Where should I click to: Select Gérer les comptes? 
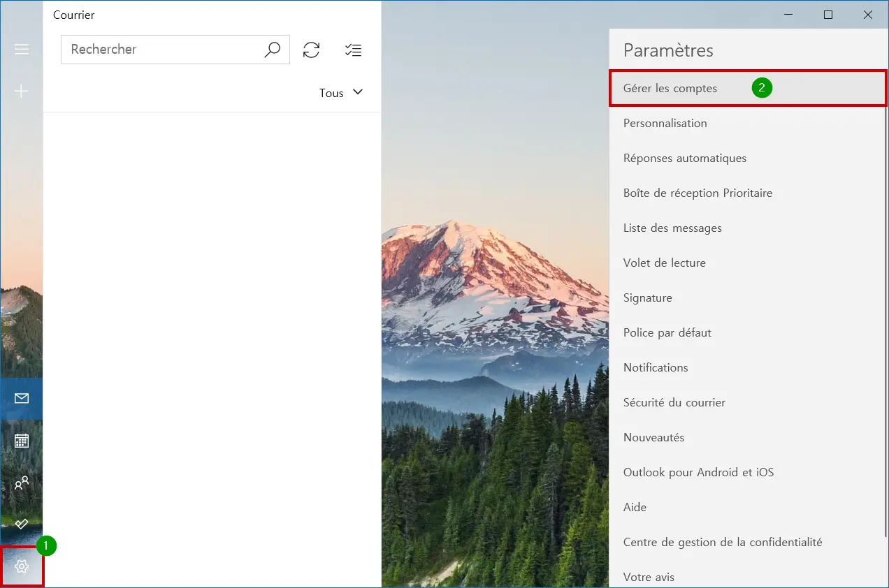click(x=670, y=89)
